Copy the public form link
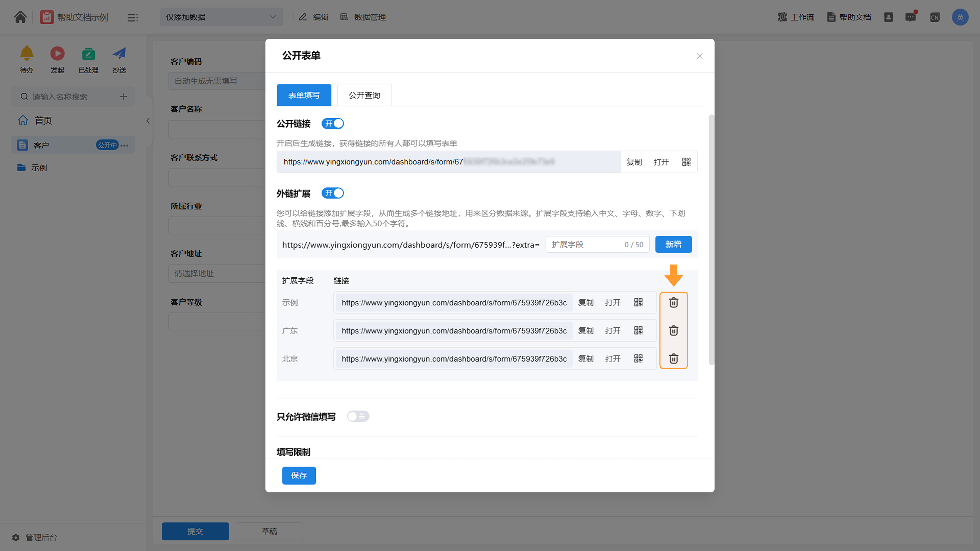 (634, 162)
